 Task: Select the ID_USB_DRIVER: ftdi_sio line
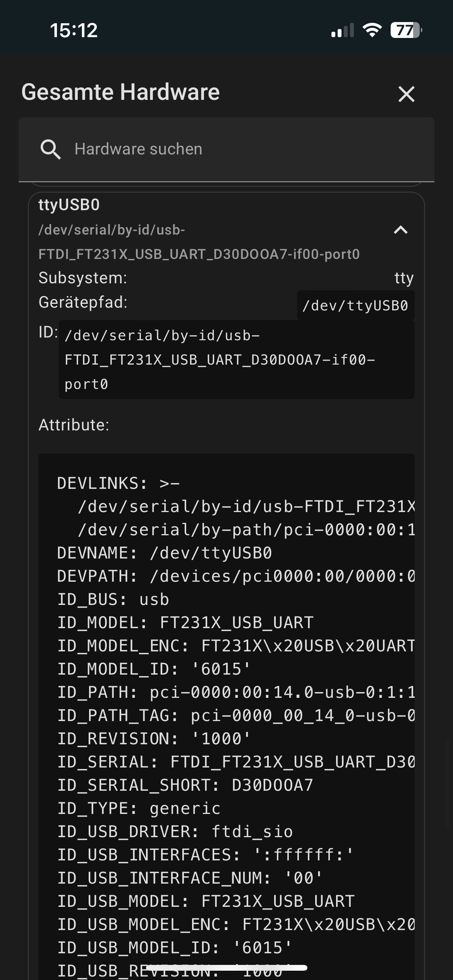(x=175, y=832)
